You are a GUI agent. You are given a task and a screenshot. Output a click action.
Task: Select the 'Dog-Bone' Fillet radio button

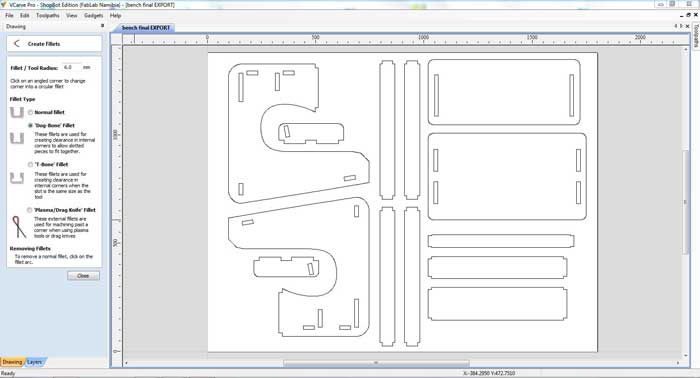(x=30, y=125)
